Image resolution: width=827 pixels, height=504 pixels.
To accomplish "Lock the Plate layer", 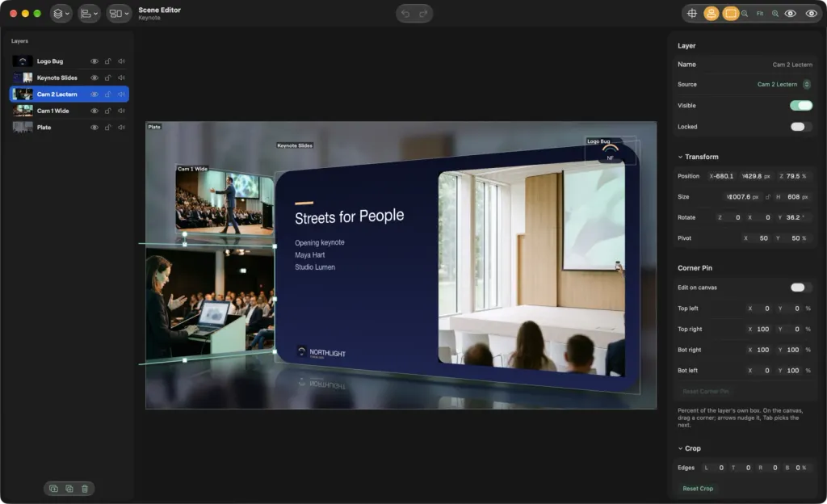I will pos(107,127).
